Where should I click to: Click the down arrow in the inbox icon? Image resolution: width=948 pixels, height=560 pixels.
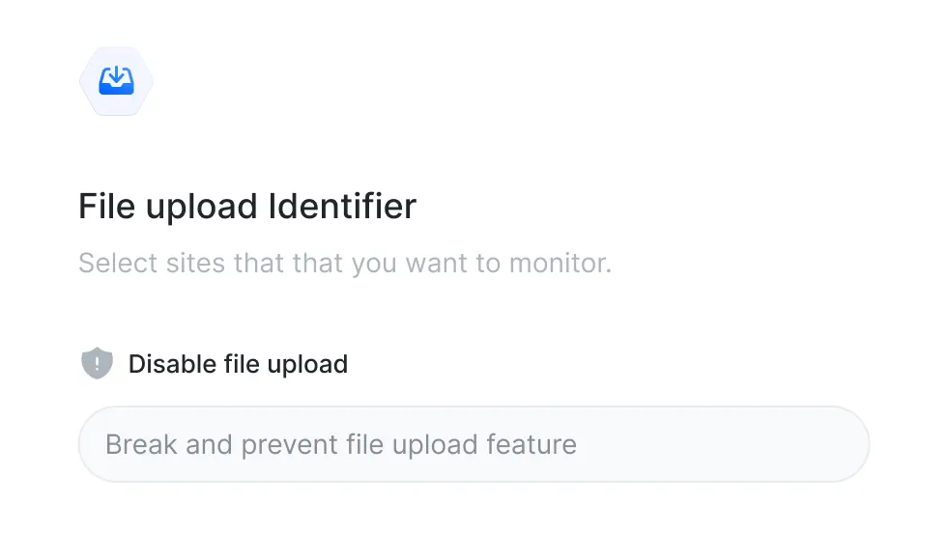tap(116, 74)
